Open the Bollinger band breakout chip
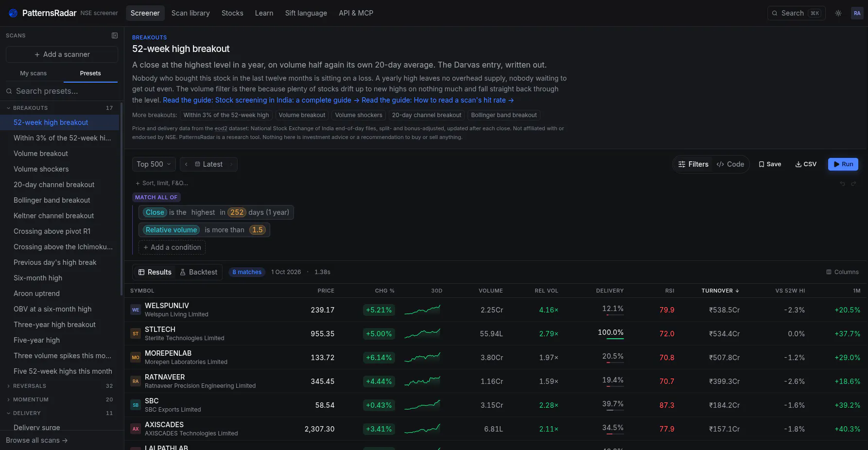Viewport: 868px width, 450px height. 504,115
